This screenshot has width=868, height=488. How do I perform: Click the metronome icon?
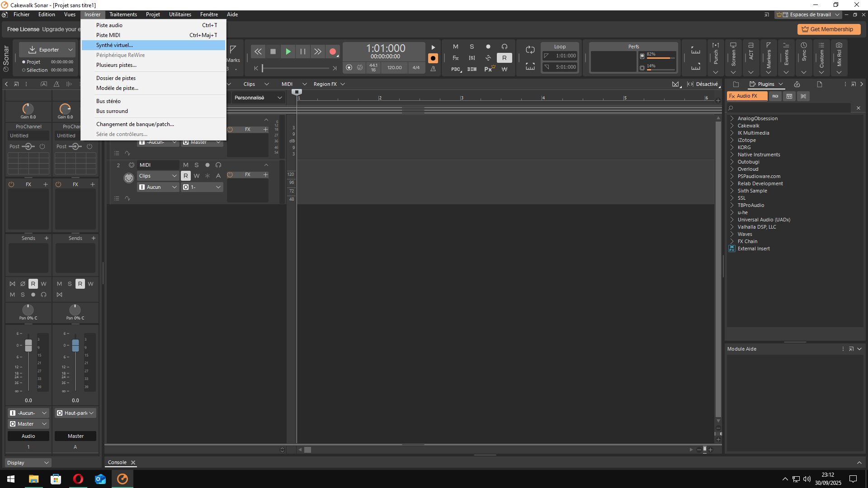click(x=433, y=69)
